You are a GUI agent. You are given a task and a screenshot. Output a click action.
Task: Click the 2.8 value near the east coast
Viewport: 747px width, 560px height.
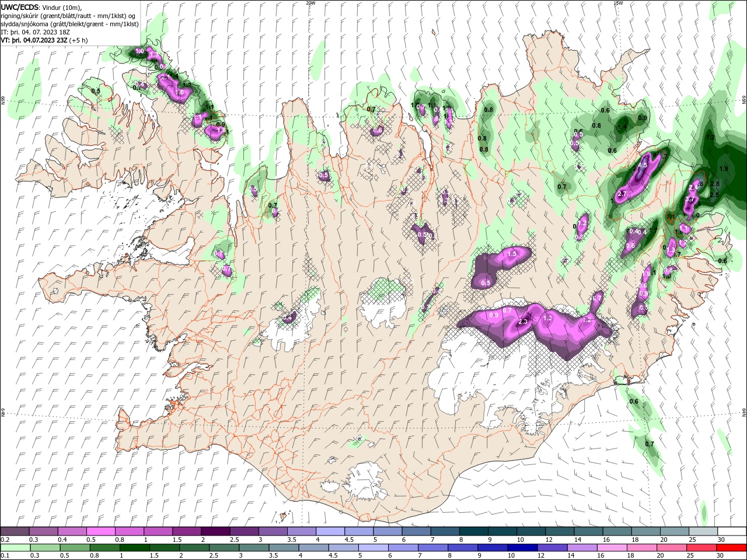point(714,184)
